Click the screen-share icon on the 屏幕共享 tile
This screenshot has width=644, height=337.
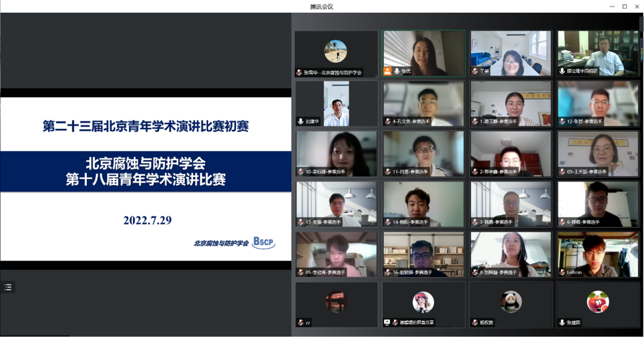(387, 322)
